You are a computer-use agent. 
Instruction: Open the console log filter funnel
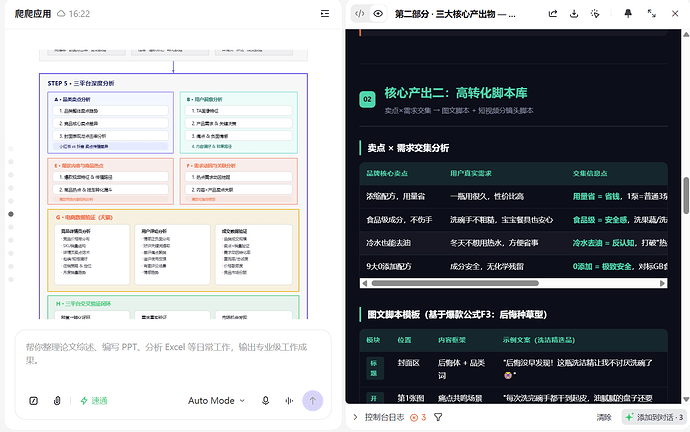tap(438, 417)
